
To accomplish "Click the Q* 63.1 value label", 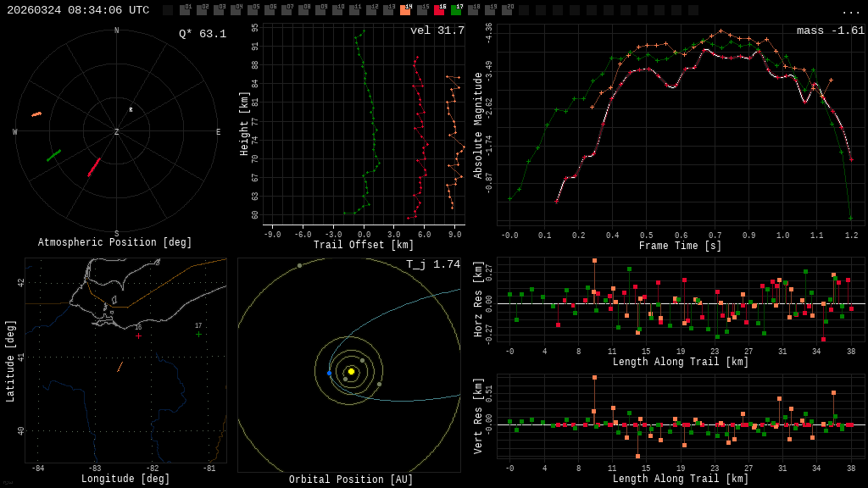I will [202, 34].
